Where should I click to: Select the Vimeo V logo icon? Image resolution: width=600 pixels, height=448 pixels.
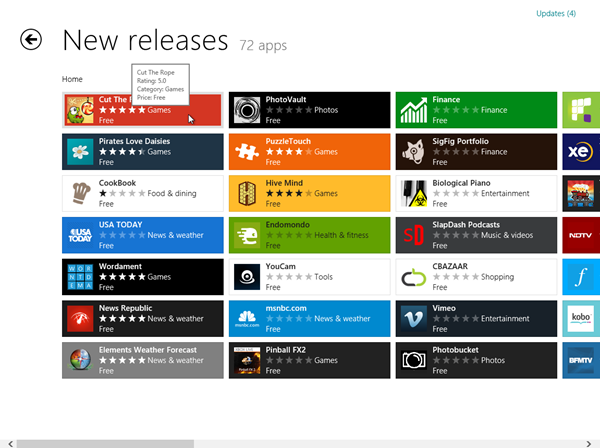(414, 319)
